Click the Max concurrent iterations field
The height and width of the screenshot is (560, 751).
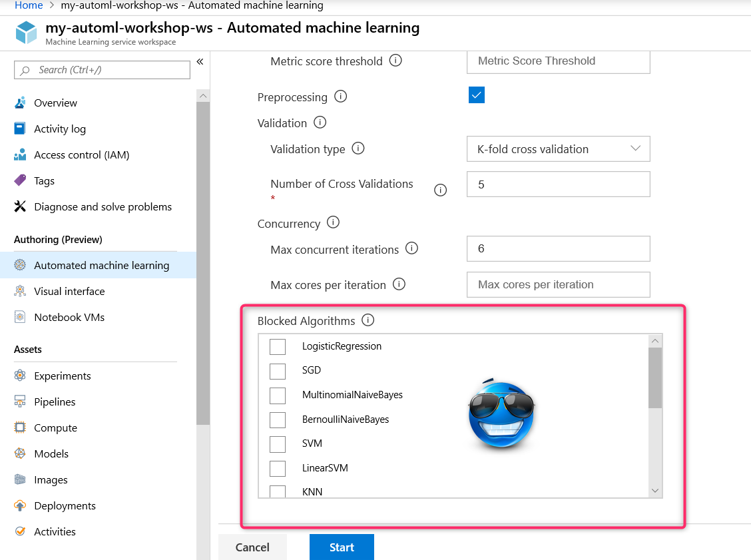coord(559,248)
